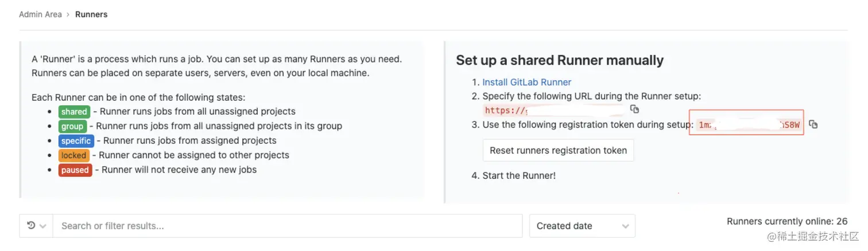Select the Runners breadcrumb item
This screenshot has height=251, width=868.
[91, 14]
